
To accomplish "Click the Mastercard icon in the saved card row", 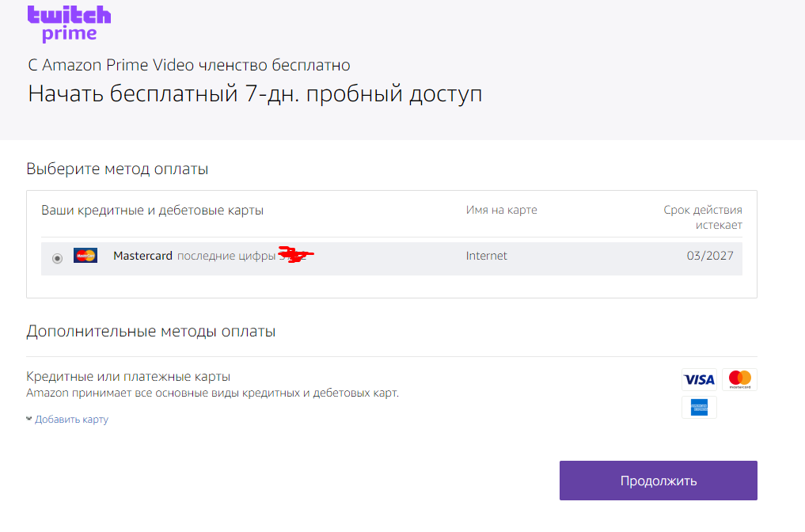I will point(85,255).
